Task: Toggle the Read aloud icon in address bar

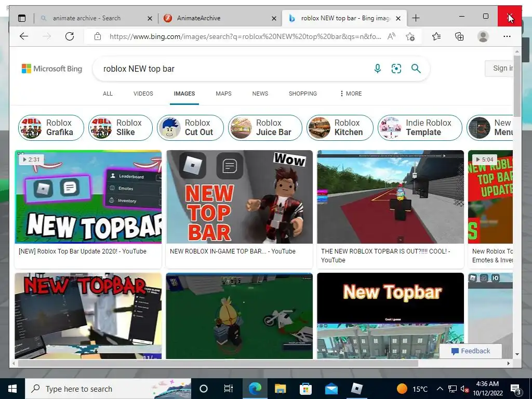Action: [x=391, y=36]
